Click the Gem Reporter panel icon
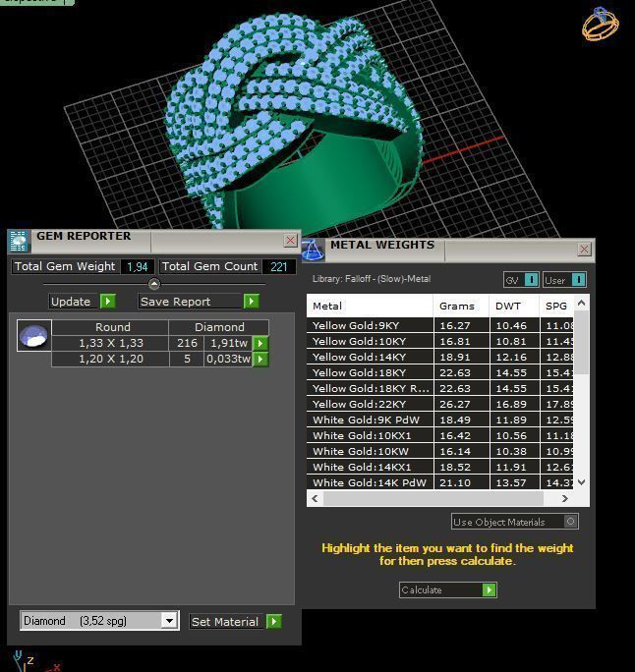This screenshot has height=672, width=635. (x=19, y=241)
